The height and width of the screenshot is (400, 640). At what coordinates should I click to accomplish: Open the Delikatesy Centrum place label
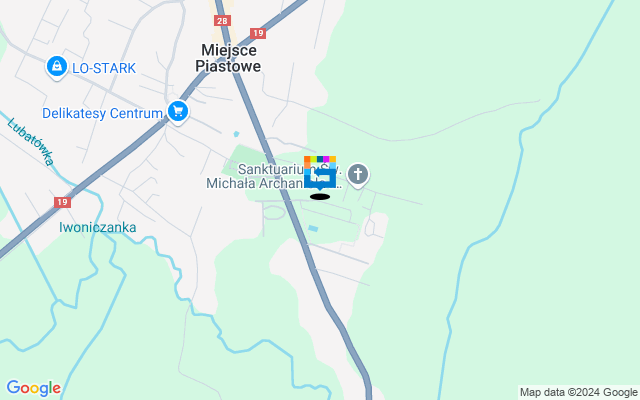(x=102, y=113)
